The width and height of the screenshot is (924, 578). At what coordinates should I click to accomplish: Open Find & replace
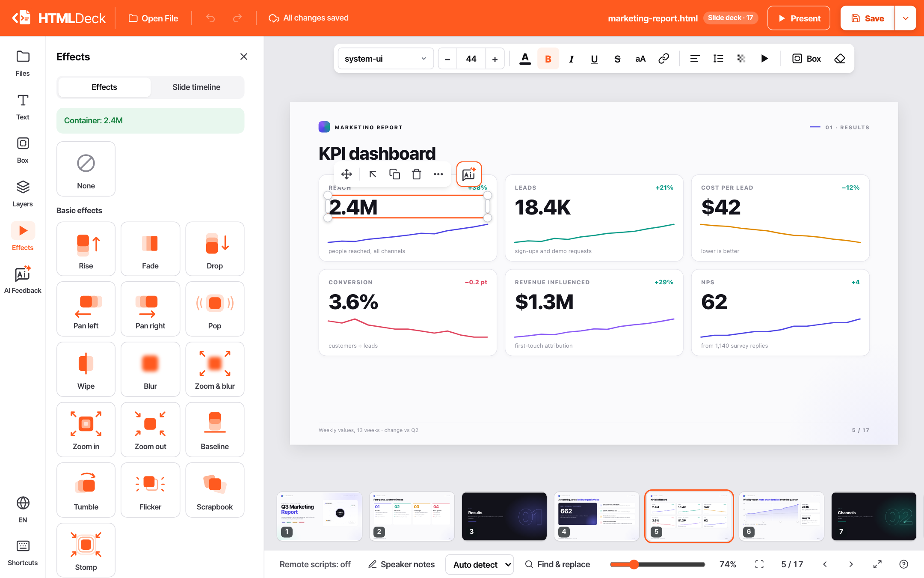click(557, 564)
